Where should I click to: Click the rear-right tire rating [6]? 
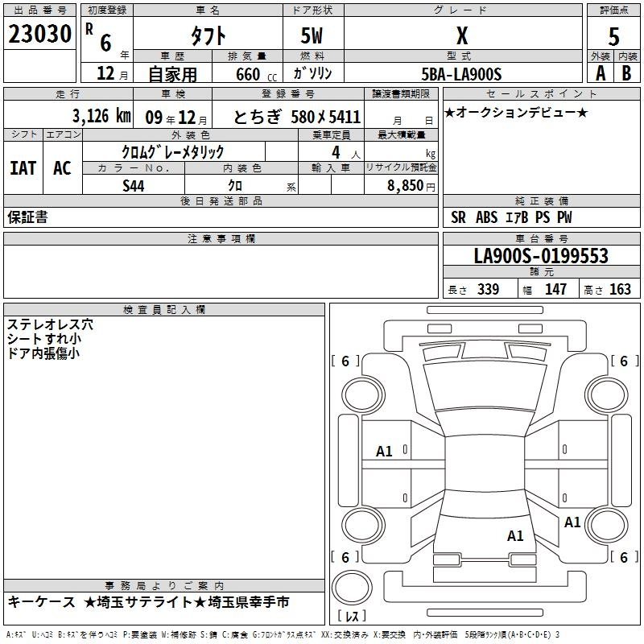(x=625, y=557)
